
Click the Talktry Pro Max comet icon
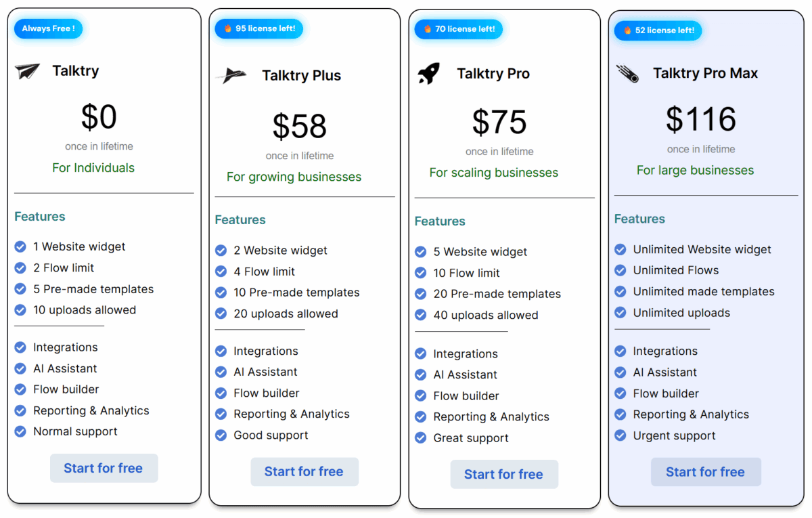pos(627,73)
